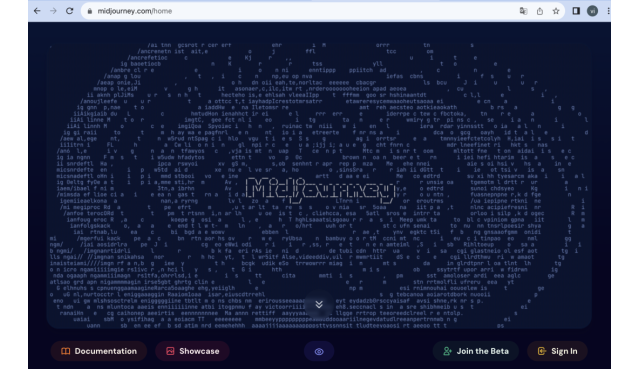Open the Showcase gallery

[192, 351]
